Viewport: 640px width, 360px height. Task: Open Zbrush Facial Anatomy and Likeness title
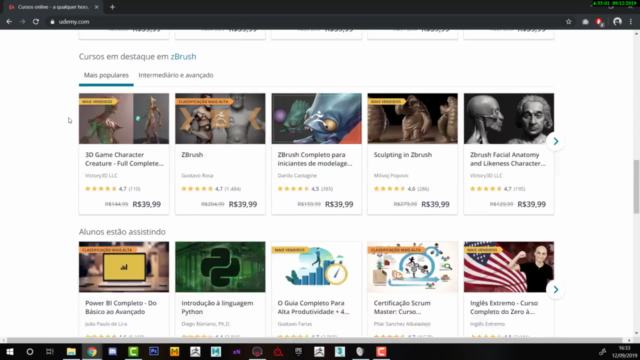coord(508,159)
